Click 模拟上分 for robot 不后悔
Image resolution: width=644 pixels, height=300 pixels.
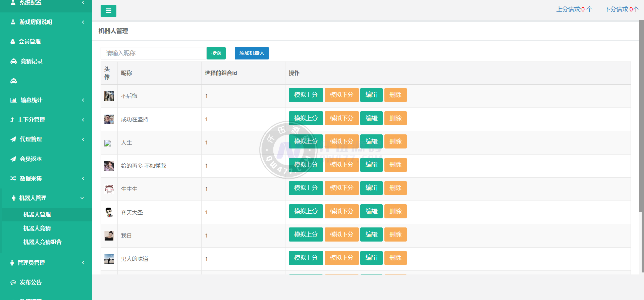[x=306, y=95]
